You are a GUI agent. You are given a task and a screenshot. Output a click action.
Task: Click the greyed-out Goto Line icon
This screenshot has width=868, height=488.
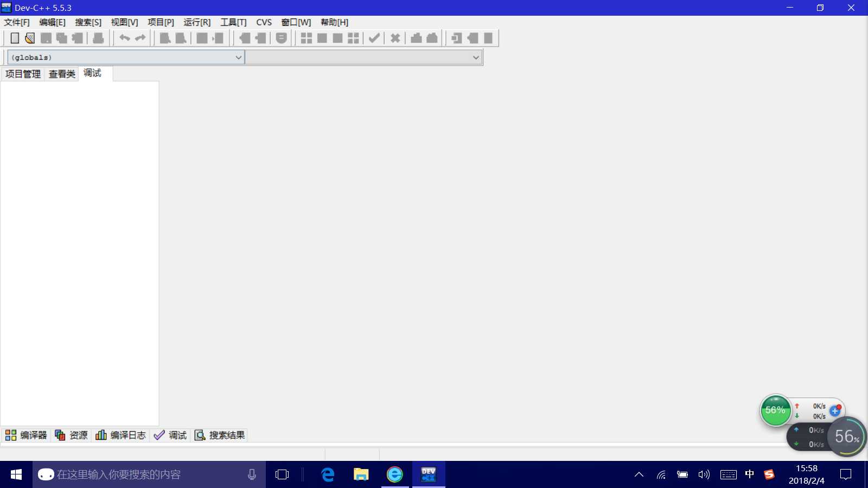[x=218, y=38]
